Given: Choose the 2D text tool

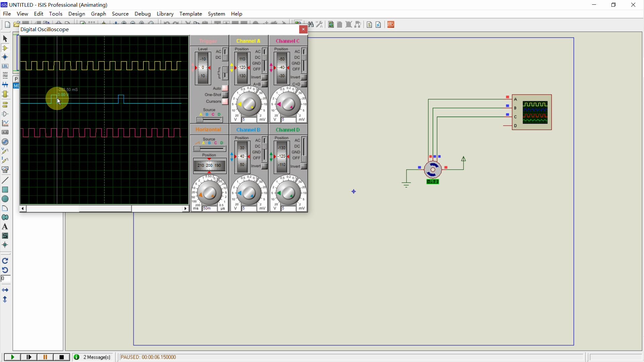Looking at the screenshot, I should click(x=5, y=227).
